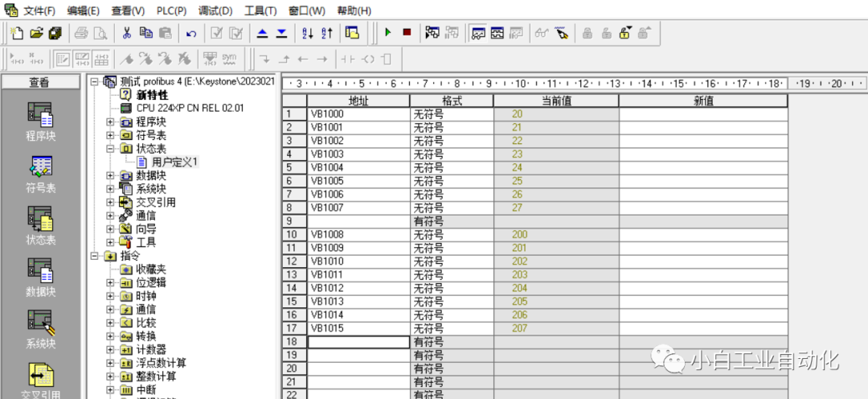The width and height of the screenshot is (868, 399).
Task: Click the 无符号 format cell for VB1004
Action: [452, 167]
